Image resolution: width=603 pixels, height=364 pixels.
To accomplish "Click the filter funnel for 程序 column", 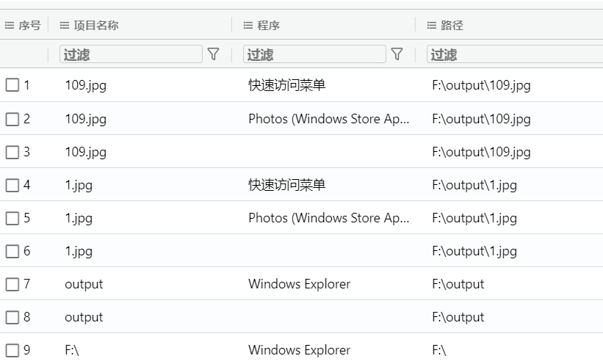I will (397, 54).
